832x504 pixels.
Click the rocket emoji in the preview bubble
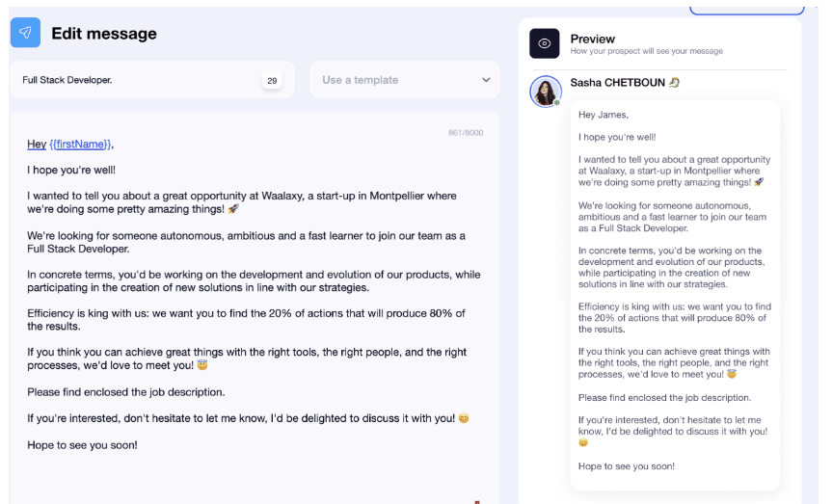click(759, 181)
